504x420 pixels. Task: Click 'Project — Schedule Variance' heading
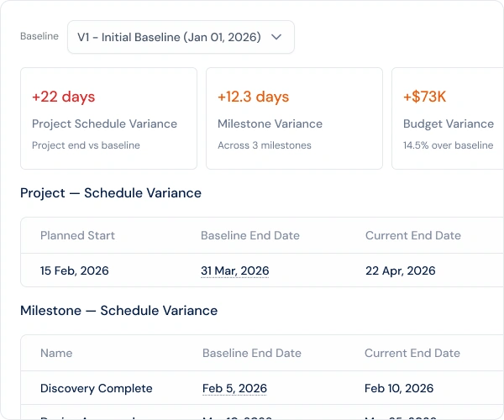(111, 193)
